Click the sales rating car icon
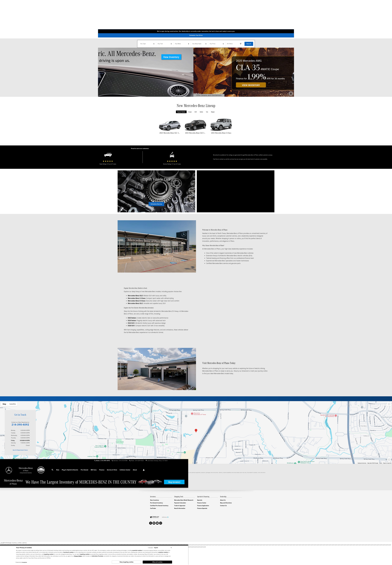The width and height of the screenshot is (392, 565). (x=108, y=155)
